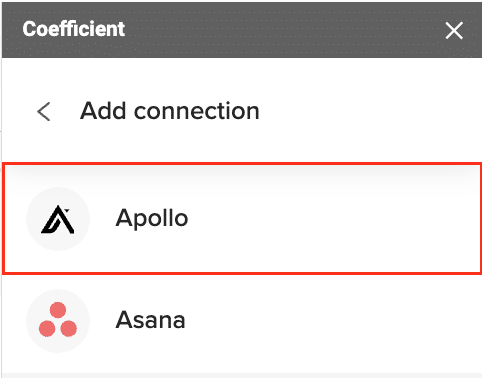482x378 pixels.
Task: Go back using the left chevron arrow
Action: 44,111
